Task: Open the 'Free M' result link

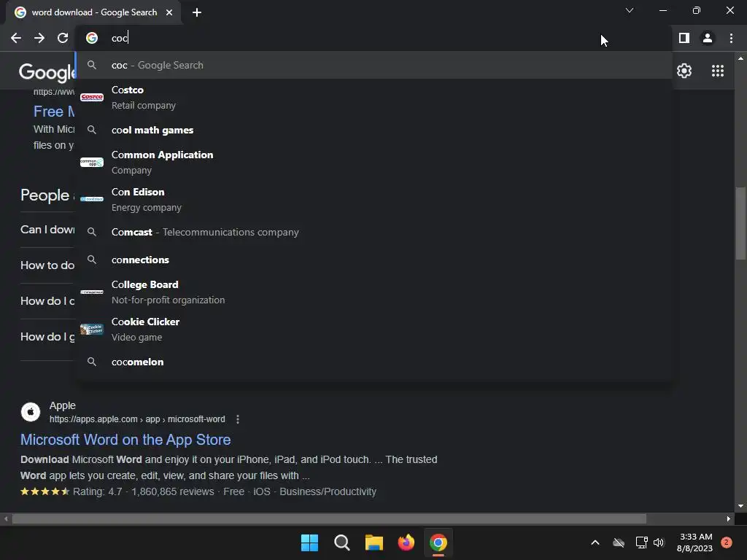Action: click(54, 112)
